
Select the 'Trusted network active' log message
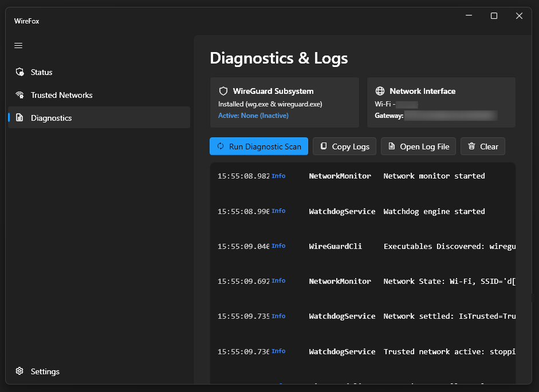pyautogui.click(x=450, y=351)
